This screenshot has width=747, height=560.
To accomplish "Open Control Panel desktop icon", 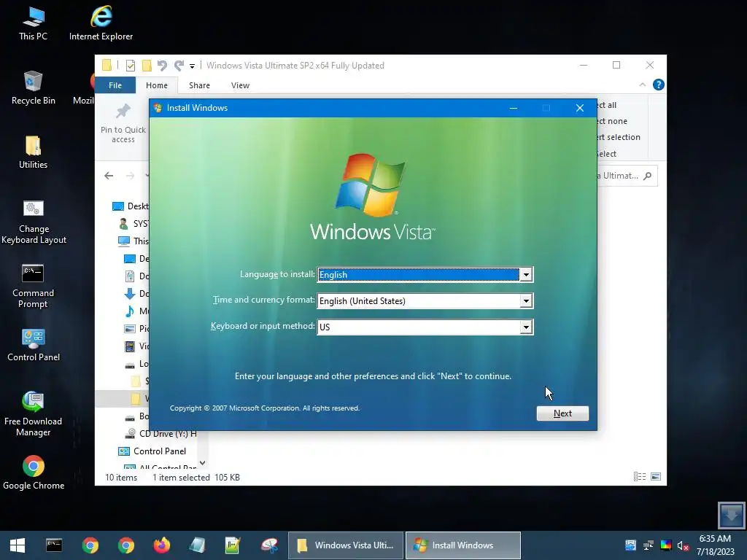I will (x=34, y=345).
